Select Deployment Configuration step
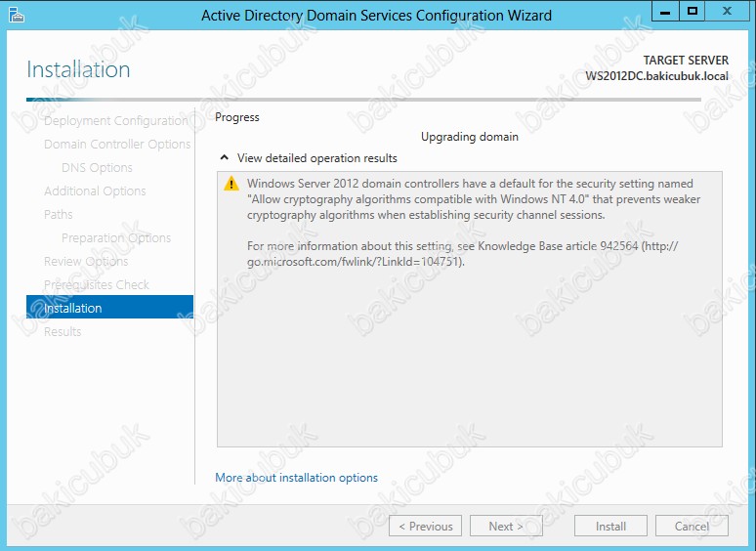The image size is (756, 551). 115,120
